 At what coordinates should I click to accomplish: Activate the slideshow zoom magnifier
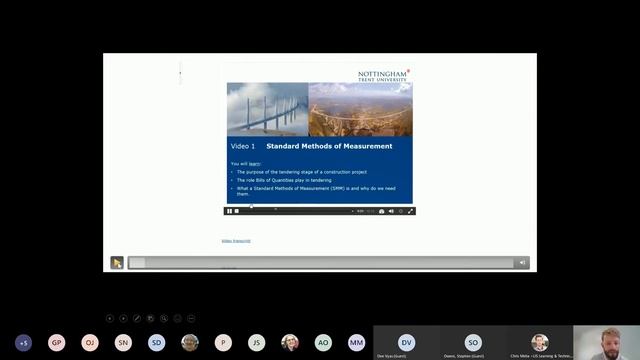coord(164,318)
